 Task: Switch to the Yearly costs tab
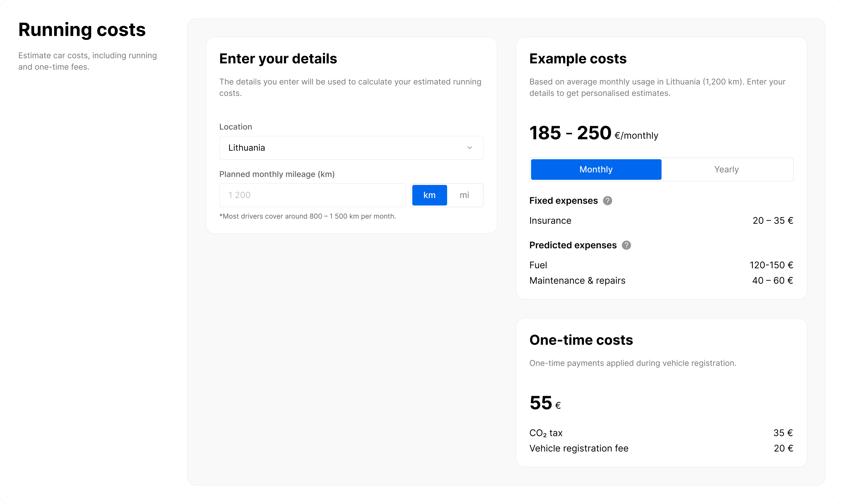726,170
